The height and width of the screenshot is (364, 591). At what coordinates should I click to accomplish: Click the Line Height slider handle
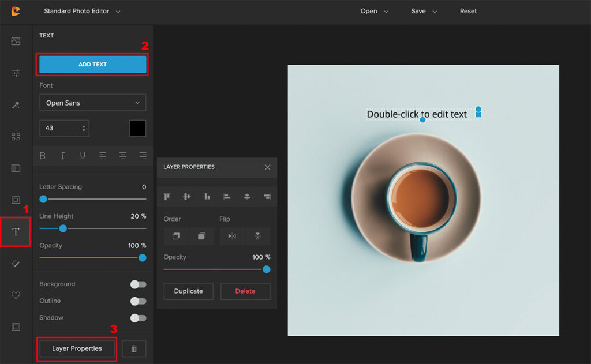point(63,228)
